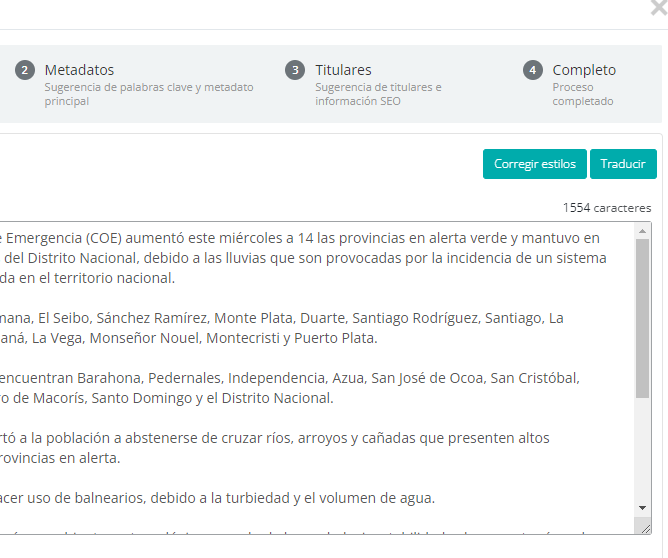The width and height of the screenshot is (668, 558).
Task: Click the step 2 number circle
Action: coord(24,70)
